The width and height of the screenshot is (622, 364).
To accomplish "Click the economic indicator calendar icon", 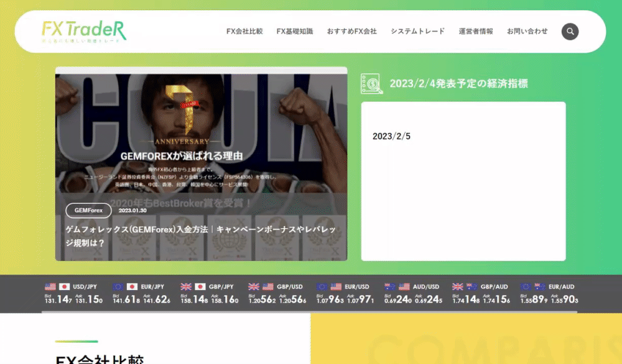I will pos(372,84).
